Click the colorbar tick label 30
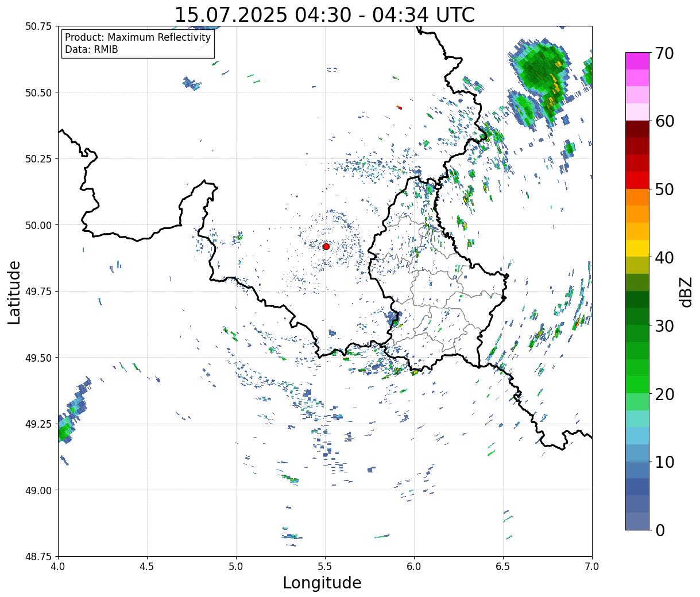Image resolution: width=700 pixels, height=597 pixels. [x=664, y=325]
